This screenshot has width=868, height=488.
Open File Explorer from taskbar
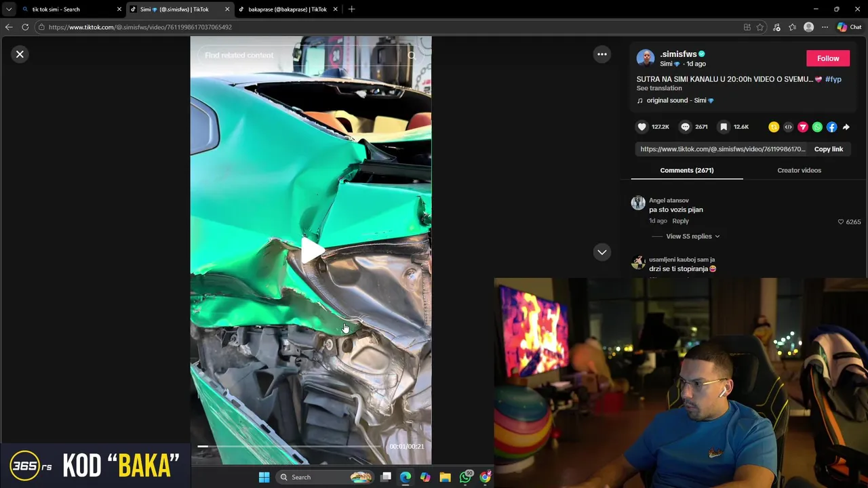(x=445, y=477)
